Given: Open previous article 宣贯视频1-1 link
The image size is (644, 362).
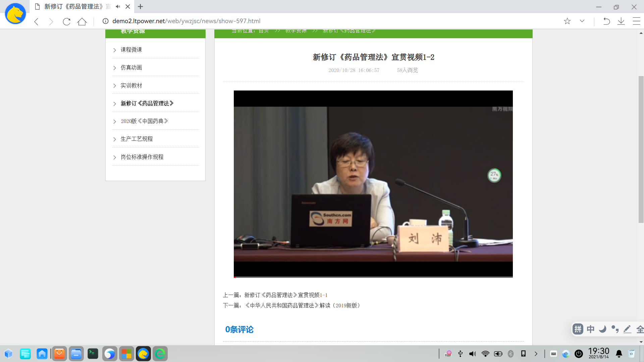Looking at the screenshot, I should tap(286, 295).
